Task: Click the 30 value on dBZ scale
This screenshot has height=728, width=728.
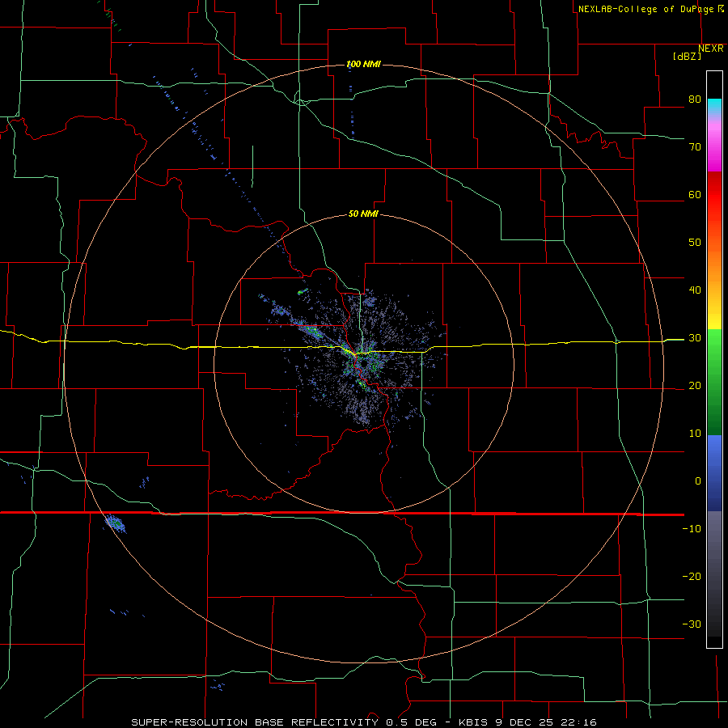Action: 695,337
